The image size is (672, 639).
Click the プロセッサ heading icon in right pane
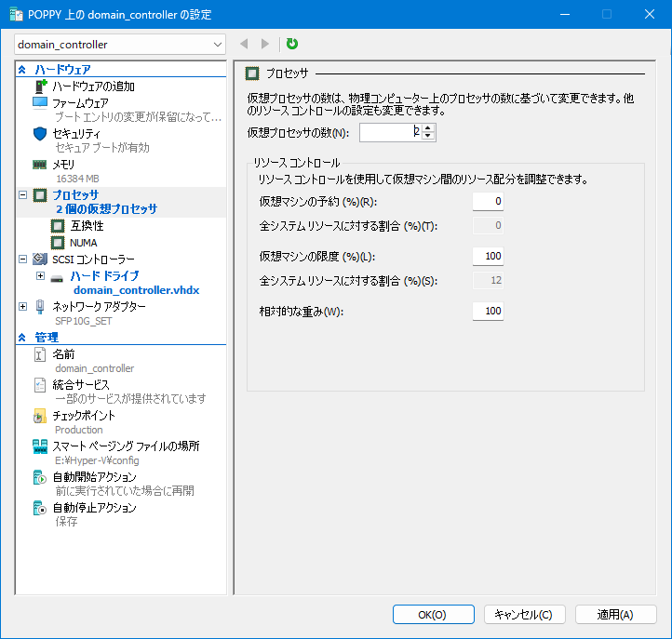pyautogui.click(x=252, y=73)
